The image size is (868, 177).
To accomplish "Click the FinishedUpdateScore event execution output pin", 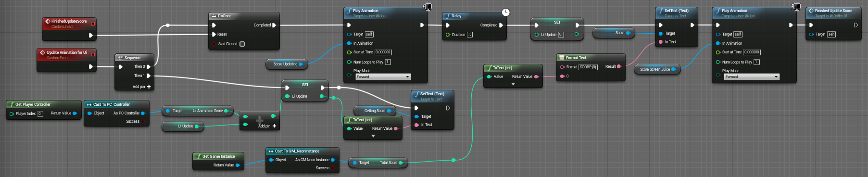I will [x=91, y=35].
